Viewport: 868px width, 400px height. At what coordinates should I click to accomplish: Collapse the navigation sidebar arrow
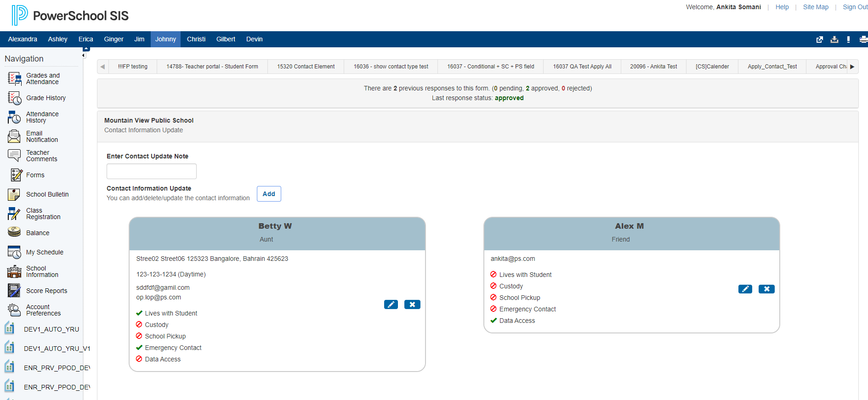tap(84, 56)
